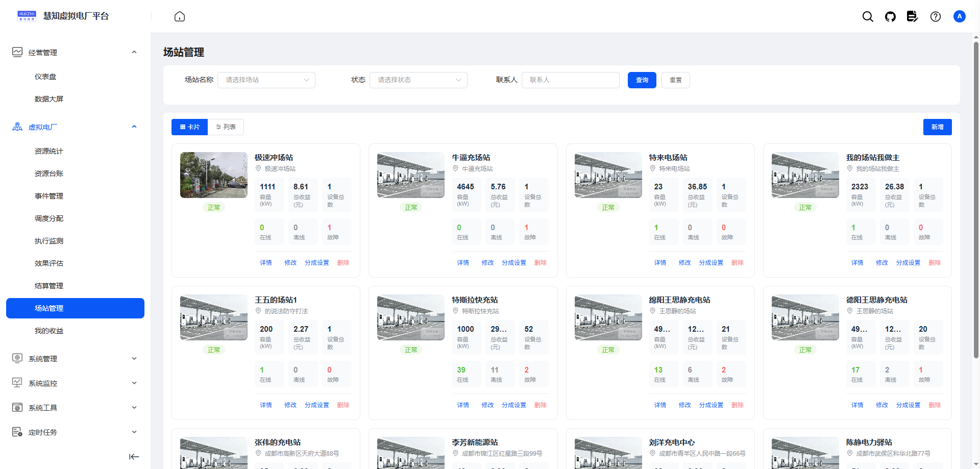Screen dimensions: 980x469
Task: Click location pin on 特斯拉快充站 card
Action: (455, 311)
